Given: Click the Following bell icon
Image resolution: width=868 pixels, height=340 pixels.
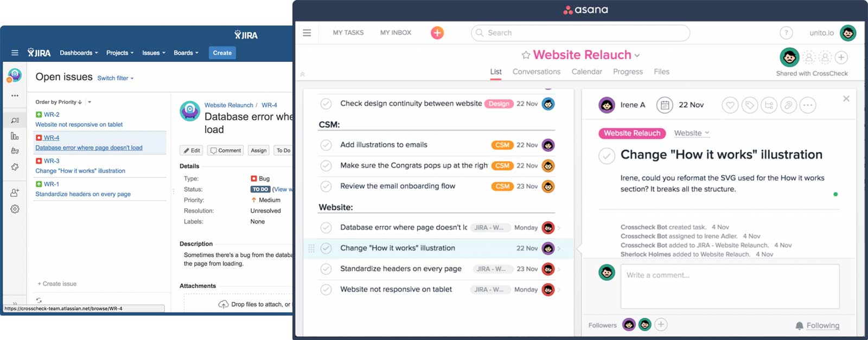Looking at the screenshot, I should click(799, 325).
